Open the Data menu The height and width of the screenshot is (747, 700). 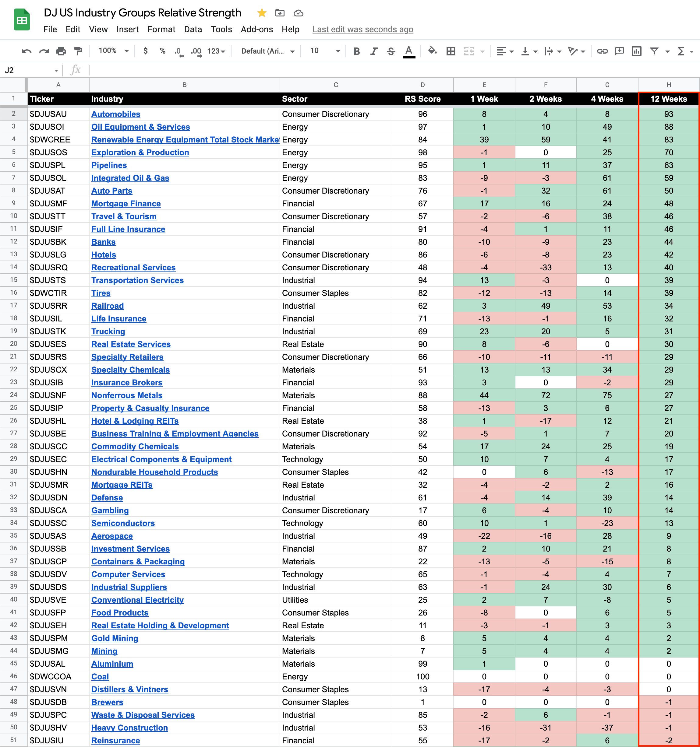[193, 29]
